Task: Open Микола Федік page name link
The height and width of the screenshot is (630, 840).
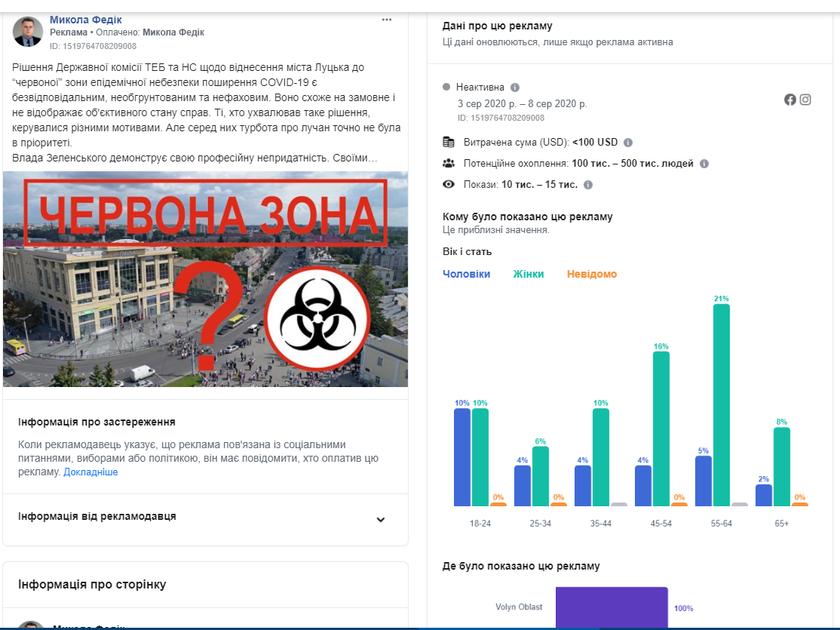Action: (85, 20)
